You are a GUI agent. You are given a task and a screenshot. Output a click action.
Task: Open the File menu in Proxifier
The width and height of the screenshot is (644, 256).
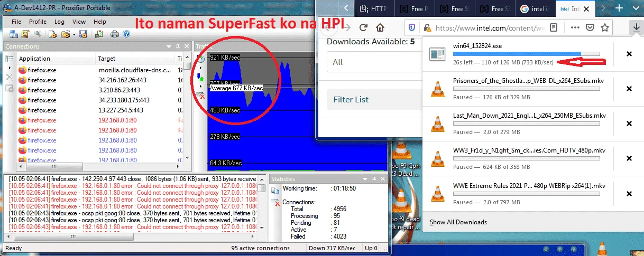[16, 22]
